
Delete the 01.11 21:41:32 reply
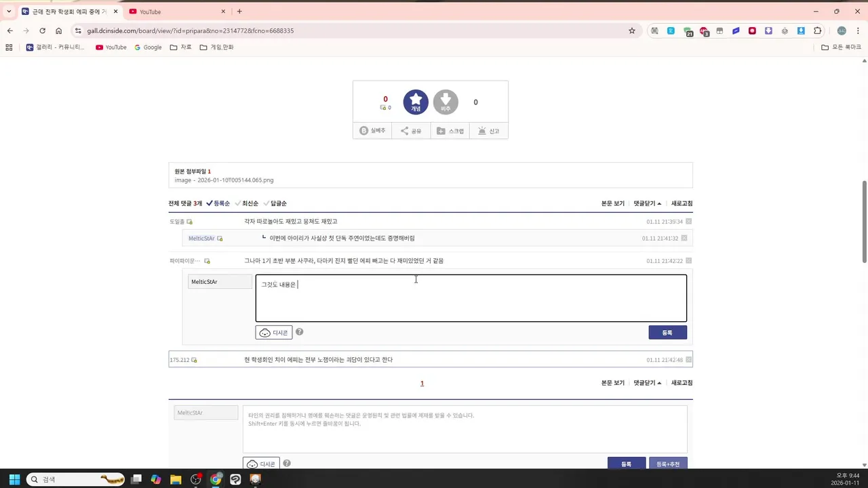click(x=684, y=238)
